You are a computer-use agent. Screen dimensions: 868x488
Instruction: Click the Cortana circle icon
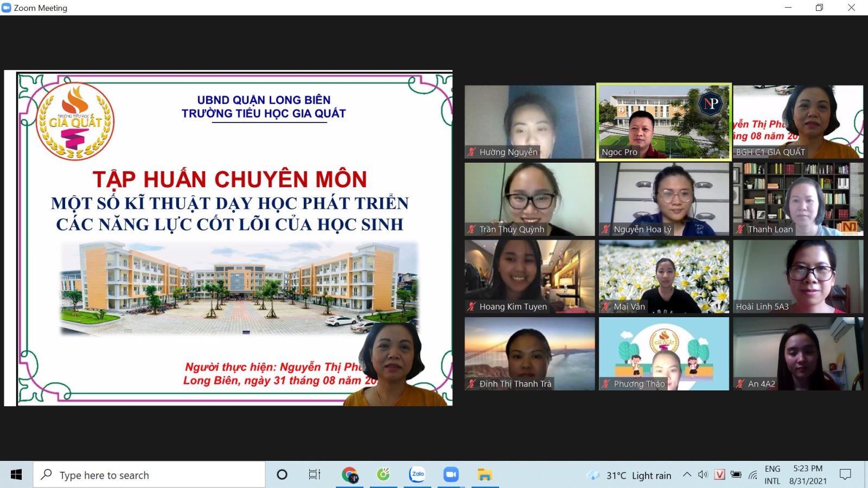click(x=282, y=475)
